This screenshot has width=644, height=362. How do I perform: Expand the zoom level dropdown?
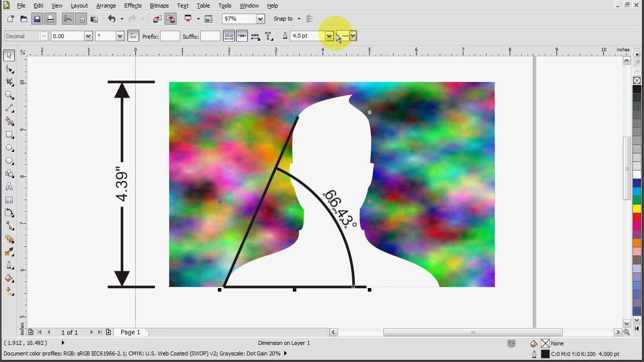coord(260,19)
